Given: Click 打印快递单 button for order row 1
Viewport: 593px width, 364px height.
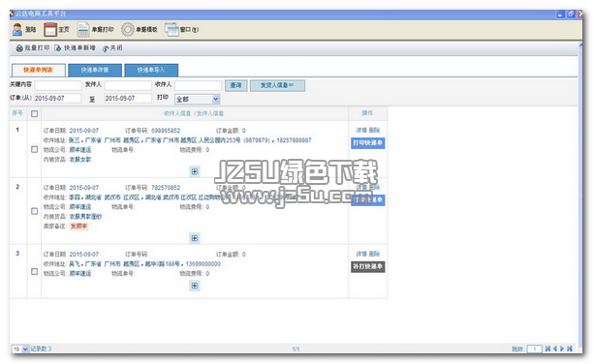Looking at the screenshot, I should [x=367, y=143].
